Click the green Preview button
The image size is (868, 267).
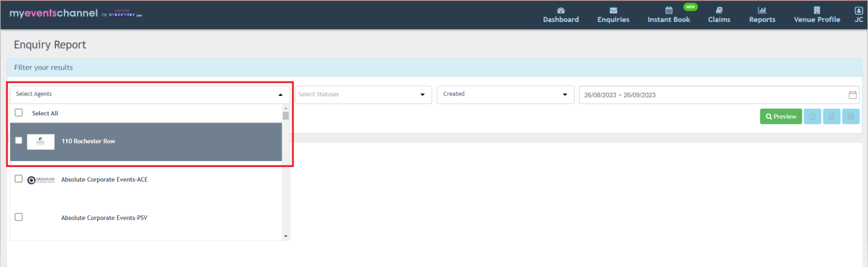pos(781,117)
